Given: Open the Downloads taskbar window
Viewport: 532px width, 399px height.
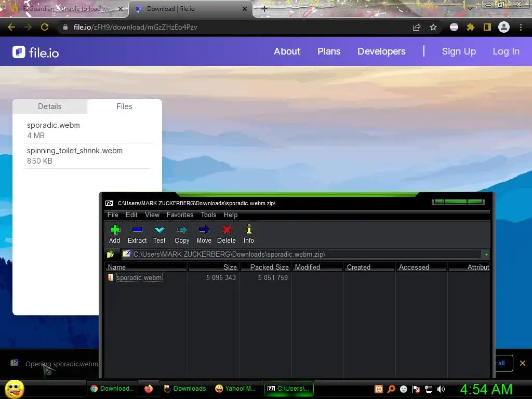Looking at the screenshot, I should pyautogui.click(x=185, y=389).
